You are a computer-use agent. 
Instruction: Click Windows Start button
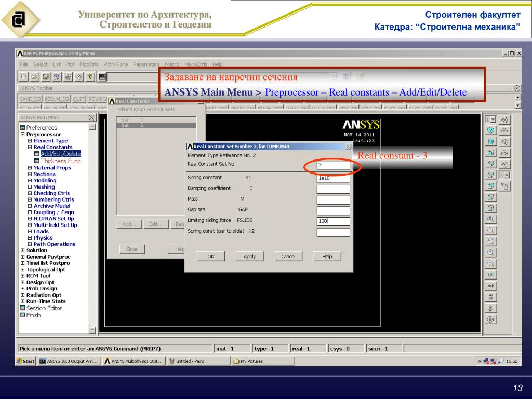26,361
